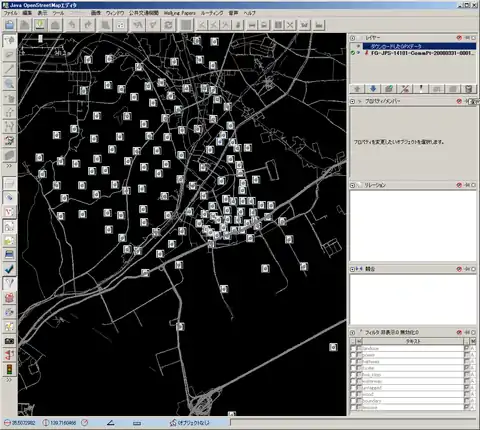Select the Zoom magnifier tool in left toolbar

pos(10,84)
